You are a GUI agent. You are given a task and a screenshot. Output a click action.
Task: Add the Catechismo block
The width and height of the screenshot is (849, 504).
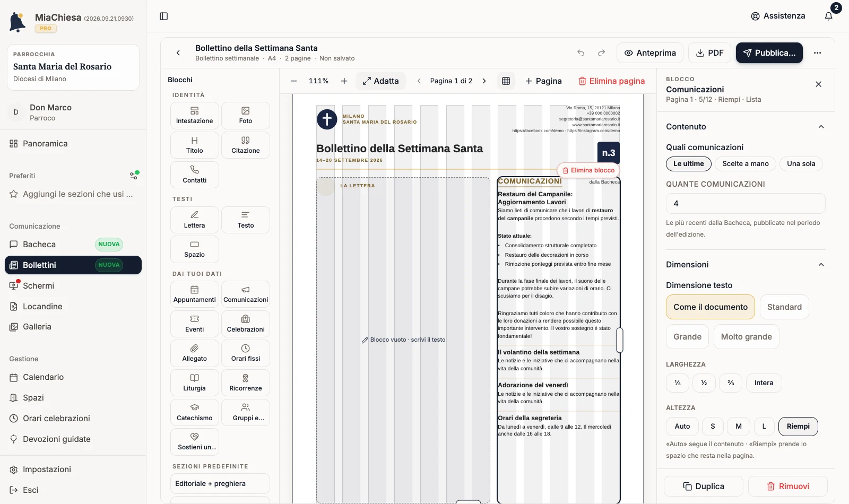195,413
